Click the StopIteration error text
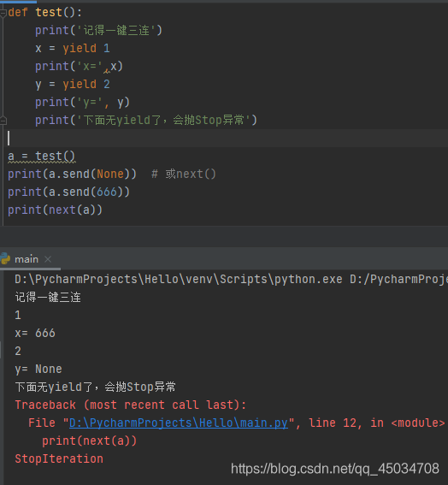Image resolution: width=448 pixels, height=485 pixels. point(59,458)
